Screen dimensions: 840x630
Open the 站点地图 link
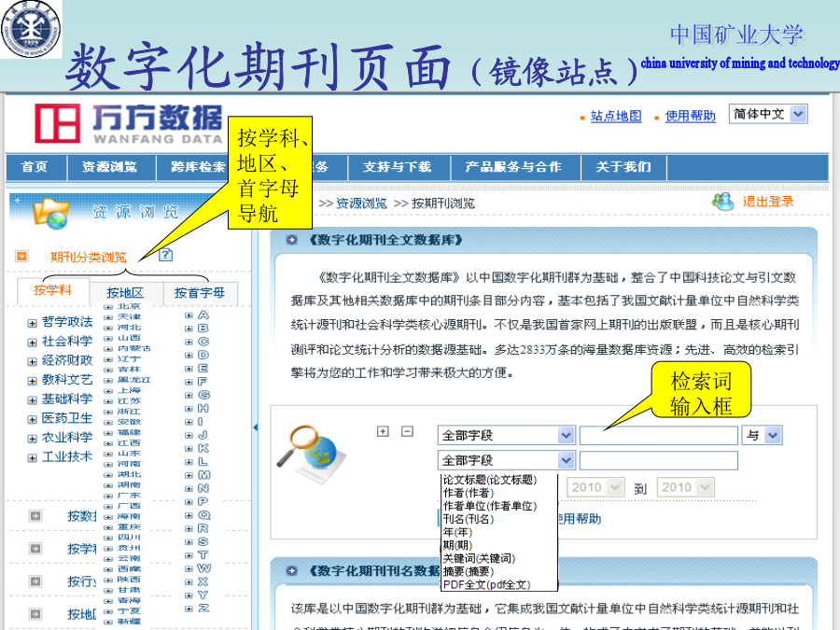[616, 116]
